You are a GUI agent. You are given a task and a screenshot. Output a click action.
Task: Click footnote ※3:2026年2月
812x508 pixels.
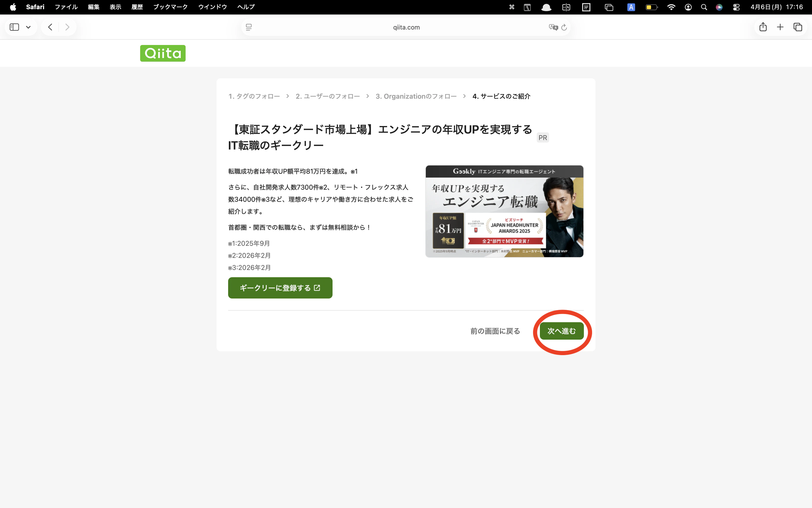(x=249, y=268)
